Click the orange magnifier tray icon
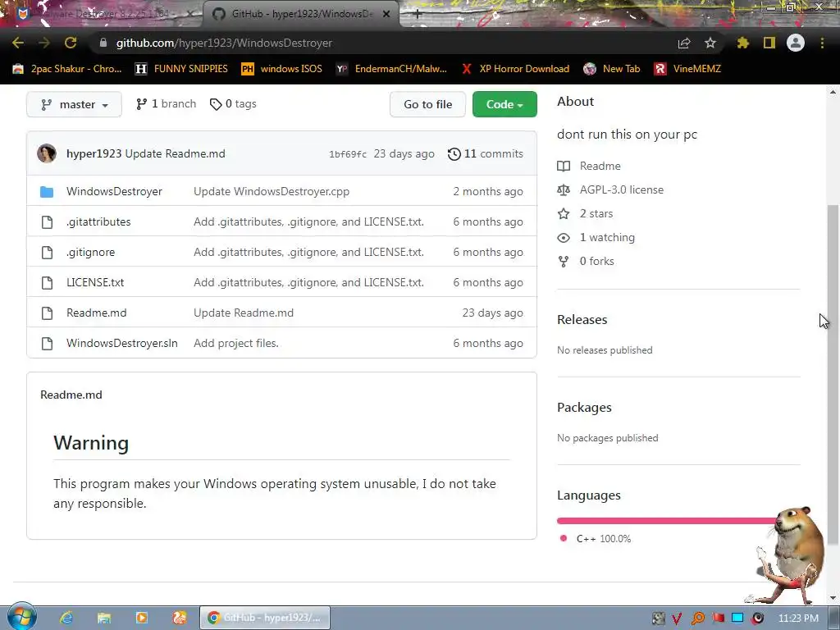The width and height of the screenshot is (840, 630). tap(698, 619)
